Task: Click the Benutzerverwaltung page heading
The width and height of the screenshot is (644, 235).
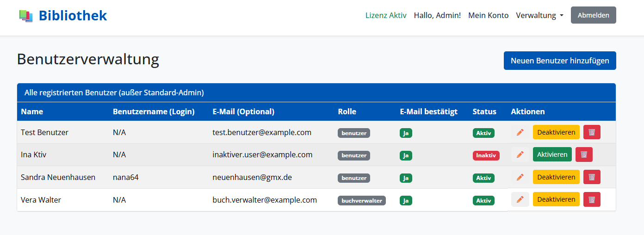Action: point(88,60)
